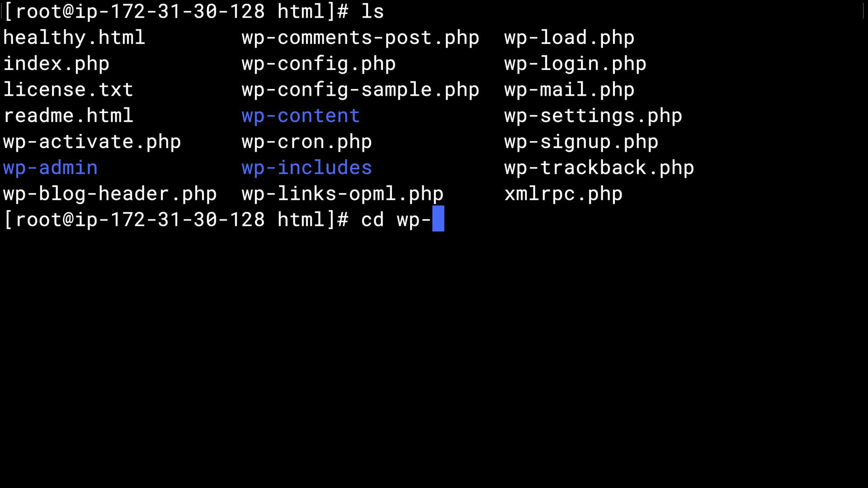Click the index.php file name
The image size is (868, 488).
point(56,64)
